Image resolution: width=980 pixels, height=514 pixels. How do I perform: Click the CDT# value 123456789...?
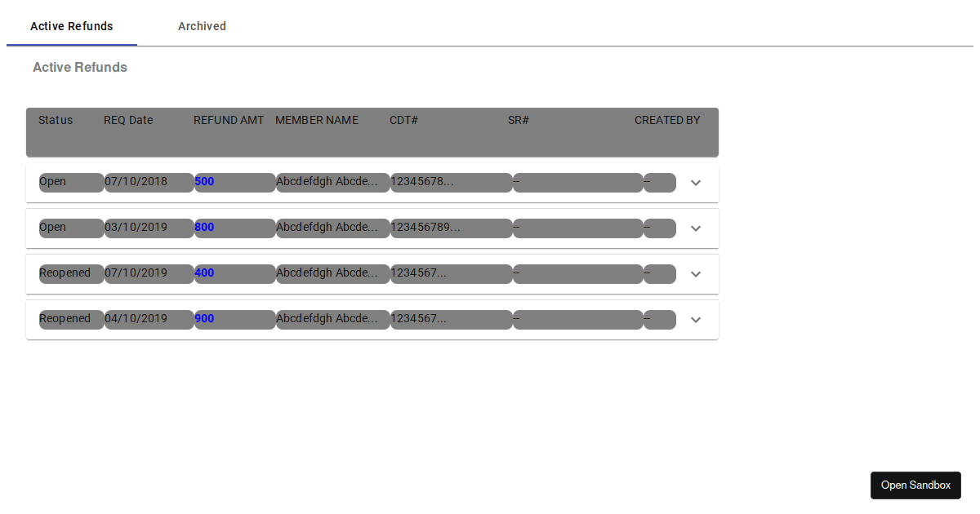tap(425, 227)
